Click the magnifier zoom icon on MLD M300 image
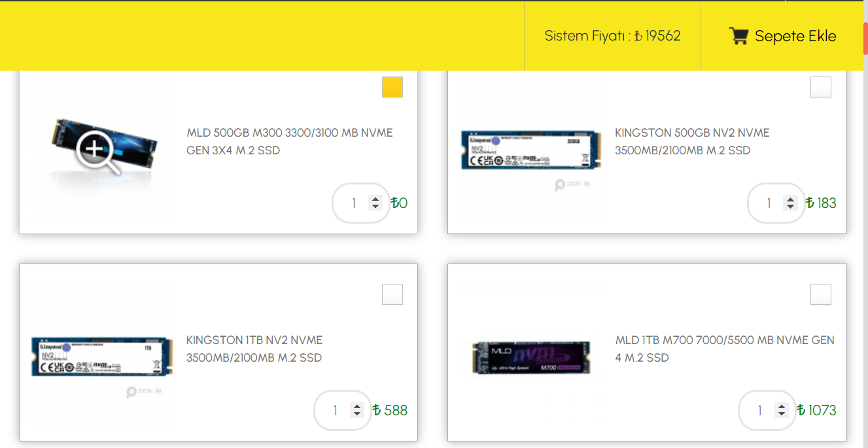This screenshot has width=868, height=448. 98,152
